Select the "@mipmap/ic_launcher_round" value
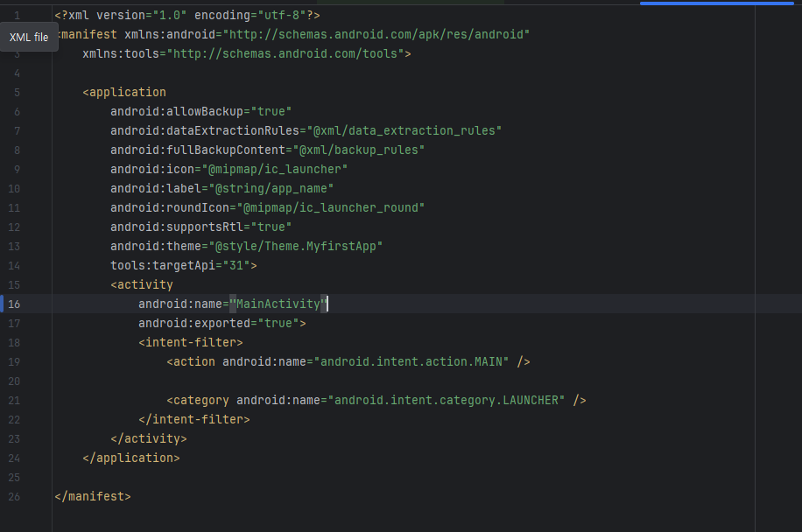The image size is (802, 532). (x=330, y=208)
